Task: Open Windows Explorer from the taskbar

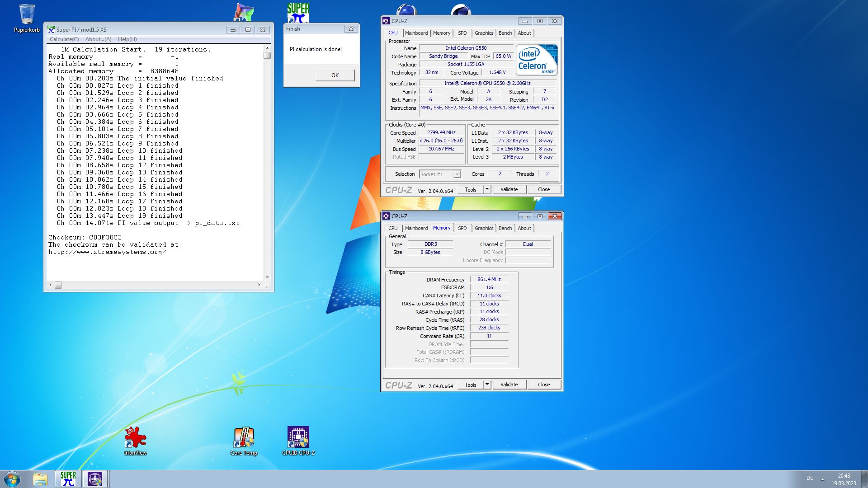Action: [x=40, y=479]
